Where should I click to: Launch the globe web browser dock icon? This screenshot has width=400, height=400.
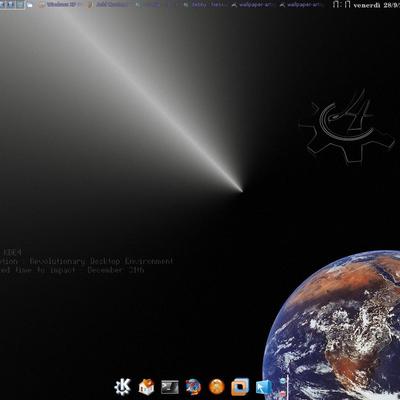tap(193, 387)
